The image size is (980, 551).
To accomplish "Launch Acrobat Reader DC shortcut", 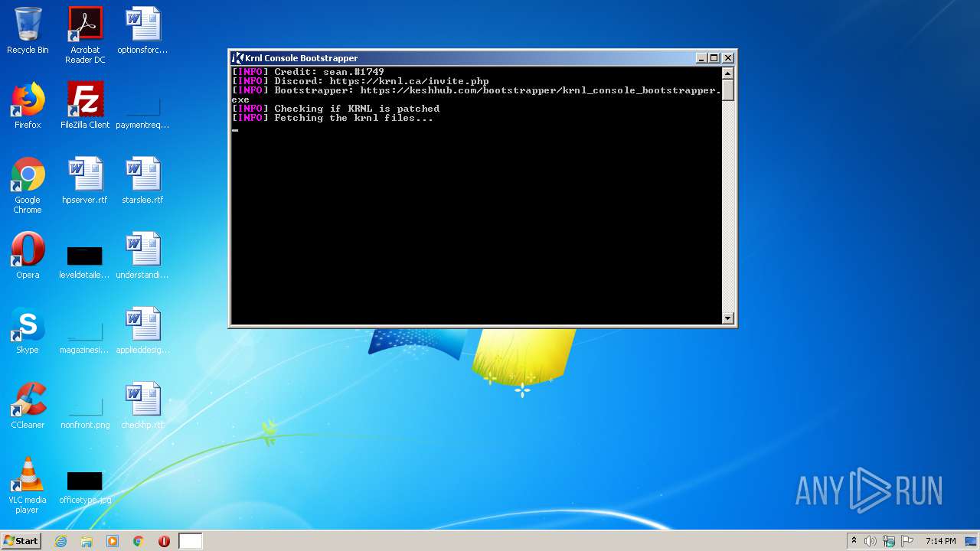I will (x=85, y=35).
